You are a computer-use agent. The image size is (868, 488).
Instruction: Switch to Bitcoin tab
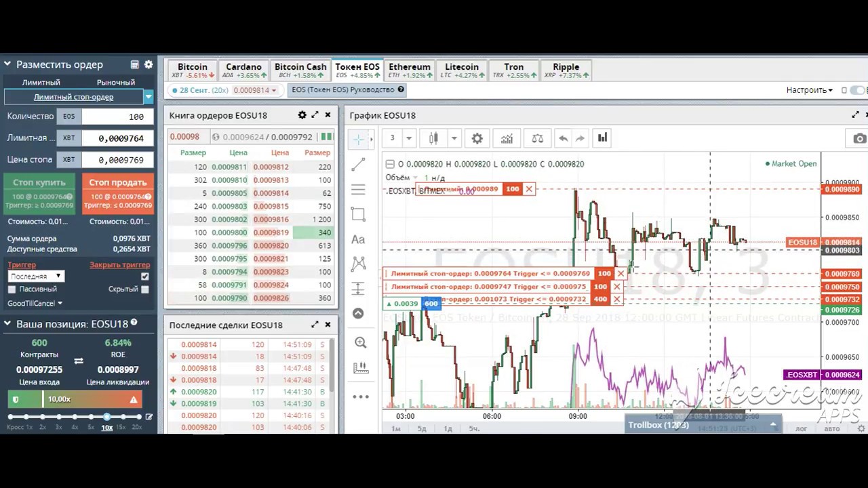click(x=193, y=70)
